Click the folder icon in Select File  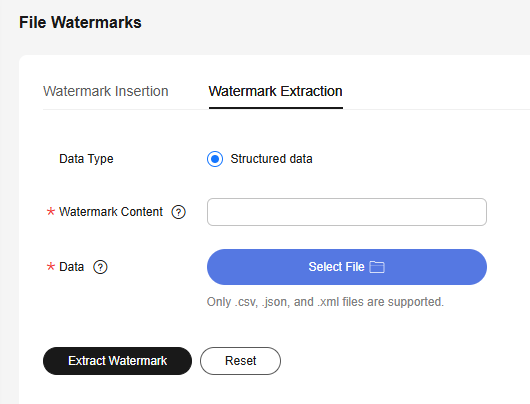(377, 267)
